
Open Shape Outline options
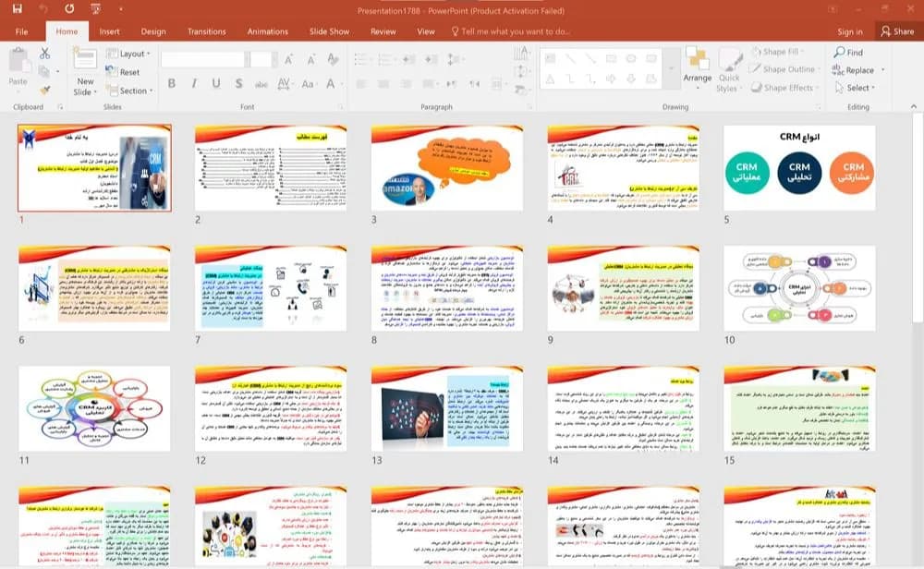pos(783,69)
